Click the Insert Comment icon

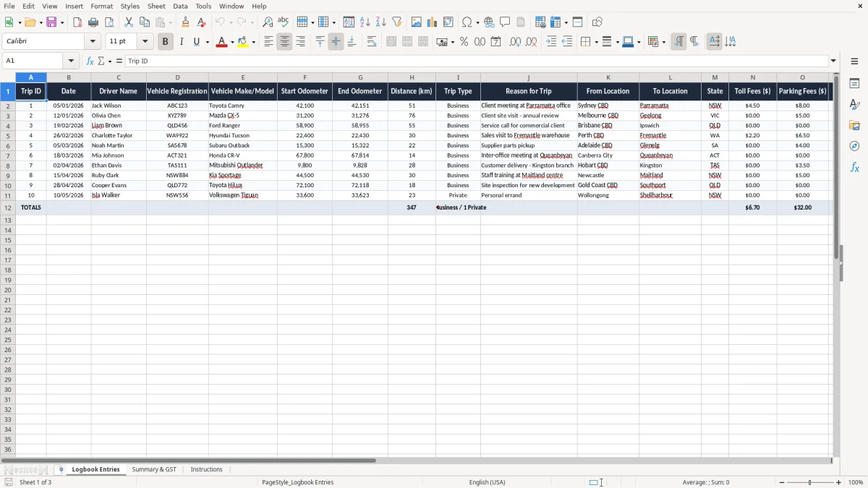(x=505, y=22)
